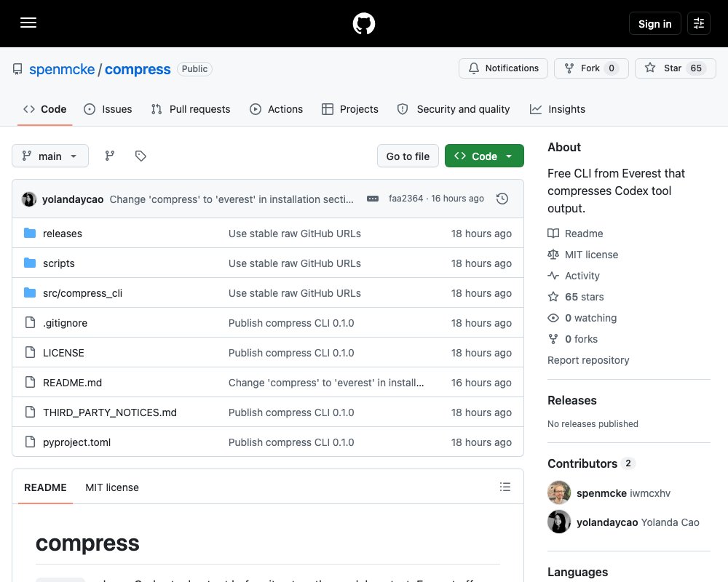Open the Insights tab
This screenshot has height=582, width=728.
click(x=558, y=109)
